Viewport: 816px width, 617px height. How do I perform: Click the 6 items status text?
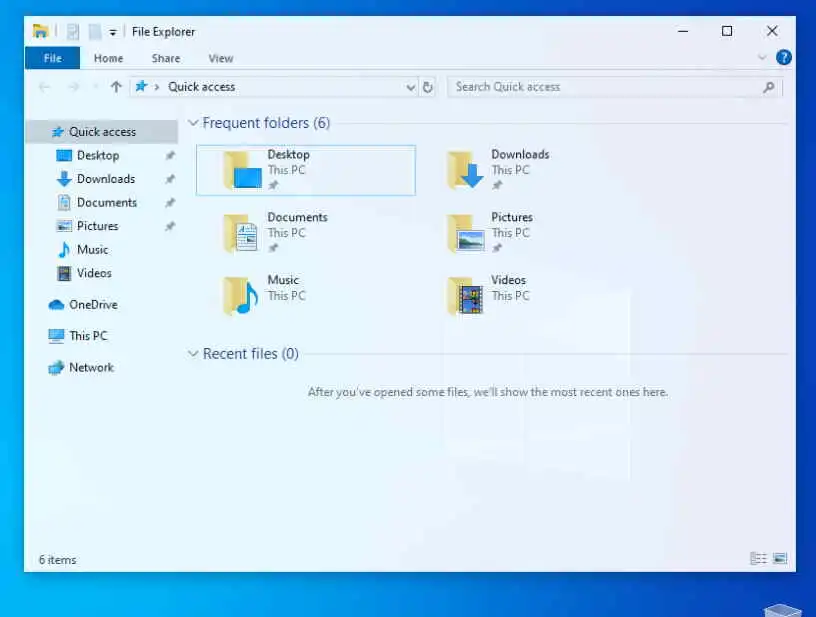[x=57, y=560]
